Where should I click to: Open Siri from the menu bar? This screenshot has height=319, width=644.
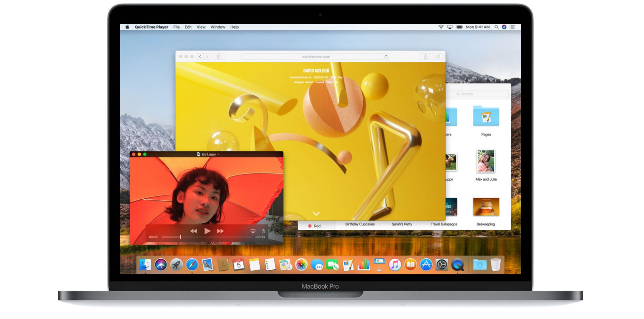(x=504, y=27)
